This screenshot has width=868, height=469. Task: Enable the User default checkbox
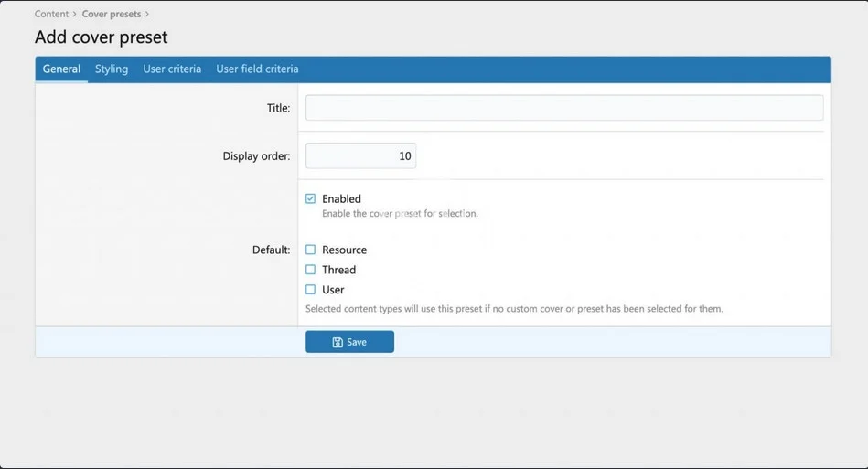[x=311, y=290]
